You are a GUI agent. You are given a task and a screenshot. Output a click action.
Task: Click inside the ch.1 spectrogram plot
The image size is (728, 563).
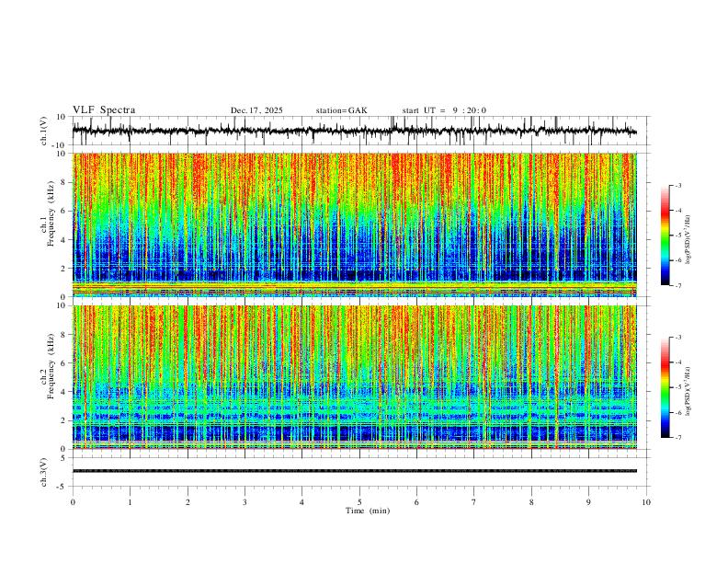(x=355, y=224)
